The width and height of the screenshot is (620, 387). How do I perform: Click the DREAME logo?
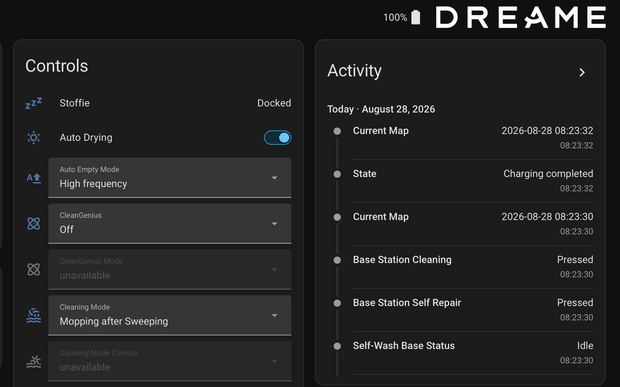tap(520, 17)
